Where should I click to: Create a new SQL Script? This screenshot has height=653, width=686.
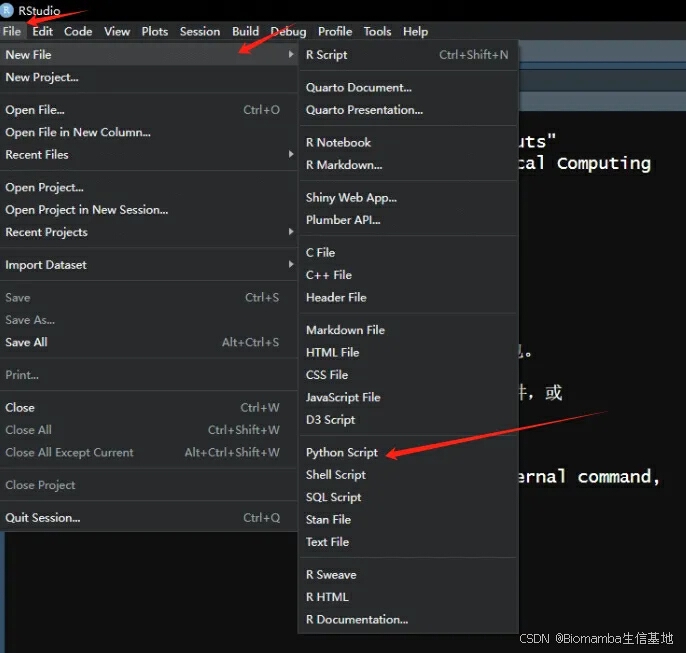pyautogui.click(x=408, y=497)
